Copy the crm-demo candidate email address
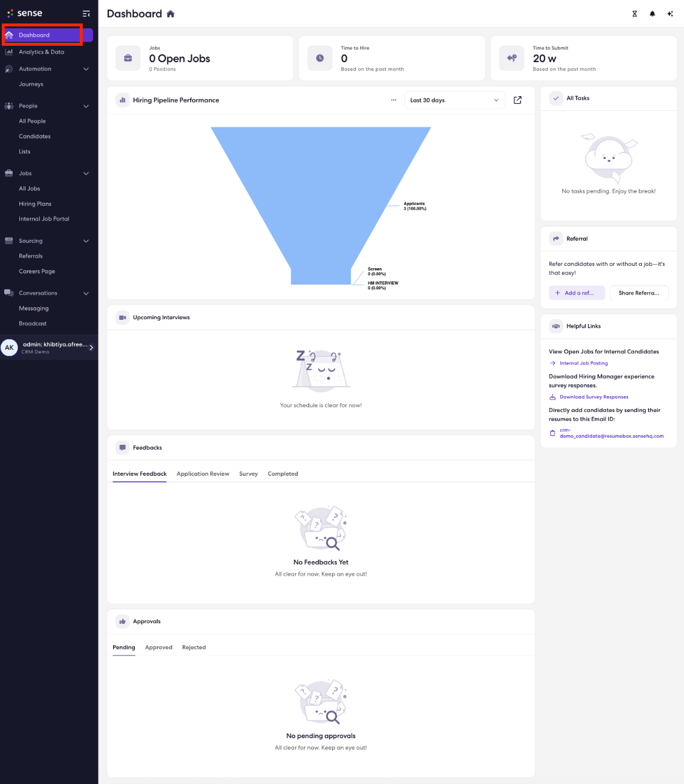This screenshot has width=684, height=784. tap(552, 432)
